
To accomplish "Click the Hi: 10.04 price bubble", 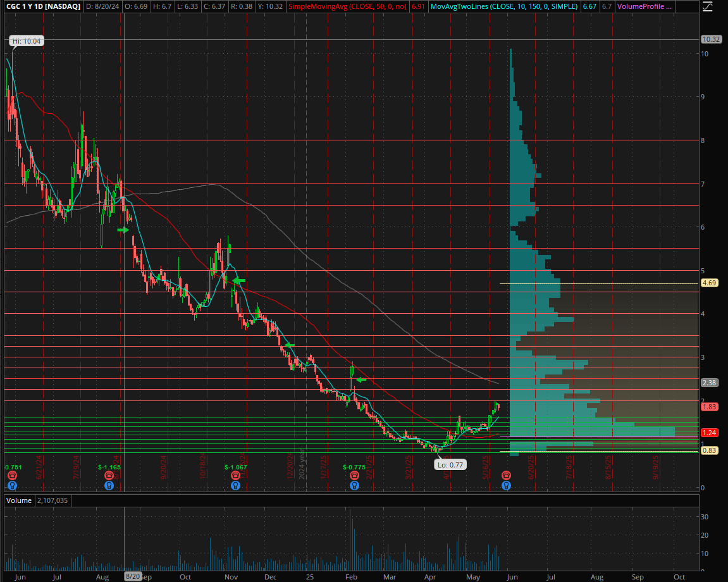I will (x=27, y=41).
